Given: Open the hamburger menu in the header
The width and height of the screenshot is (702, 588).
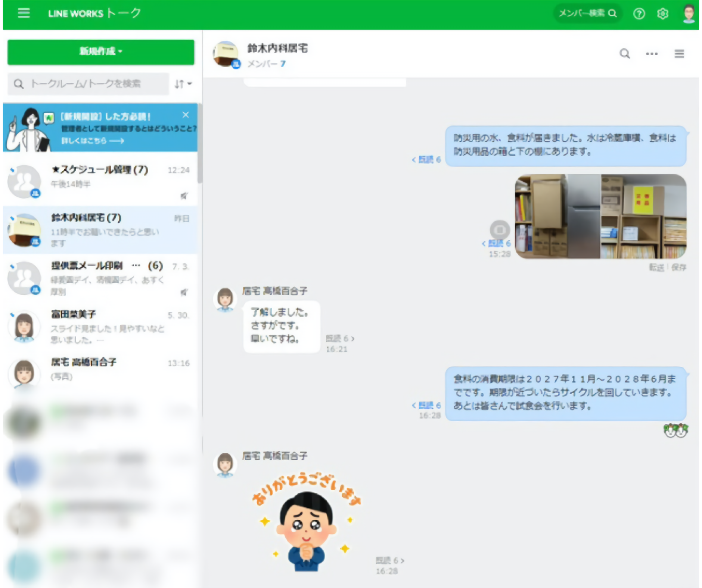Looking at the screenshot, I should pos(24,13).
